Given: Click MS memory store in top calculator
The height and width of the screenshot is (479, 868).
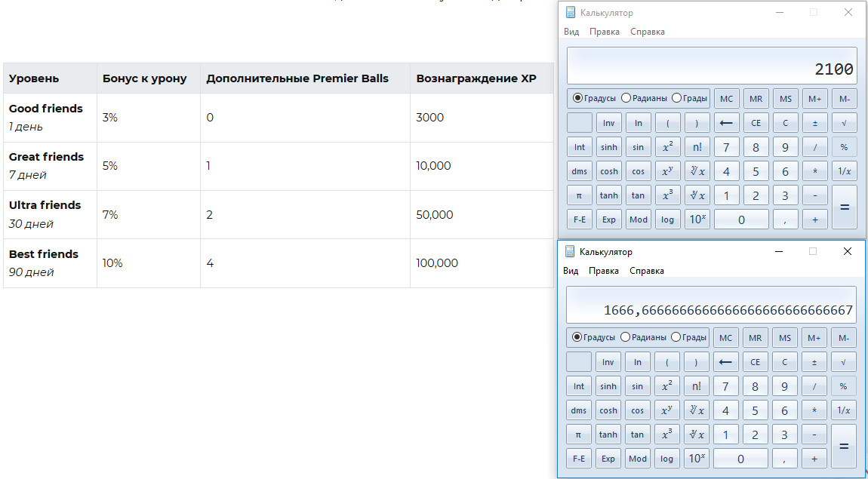Looking at the screenshot, I should click(x=786, y=99).
